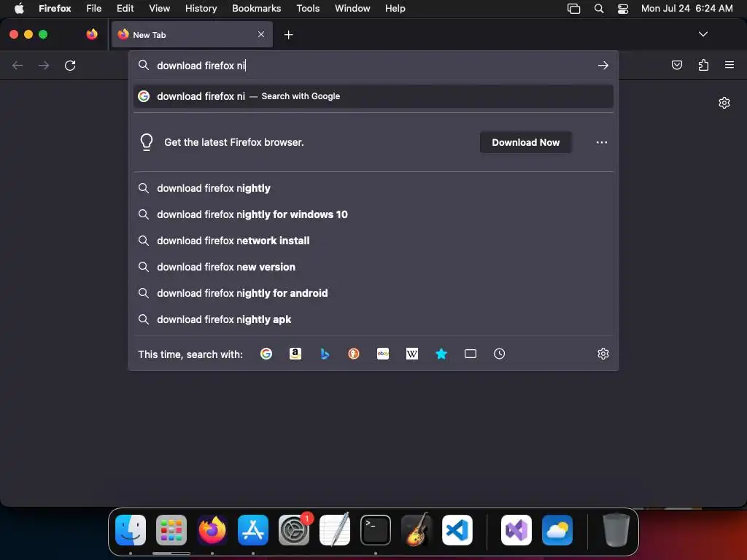Image resolution: width=747 pixels, height=560 pixels.
Task: Launch Visual Studio Code from the Dock
Action: coord(457,530)
